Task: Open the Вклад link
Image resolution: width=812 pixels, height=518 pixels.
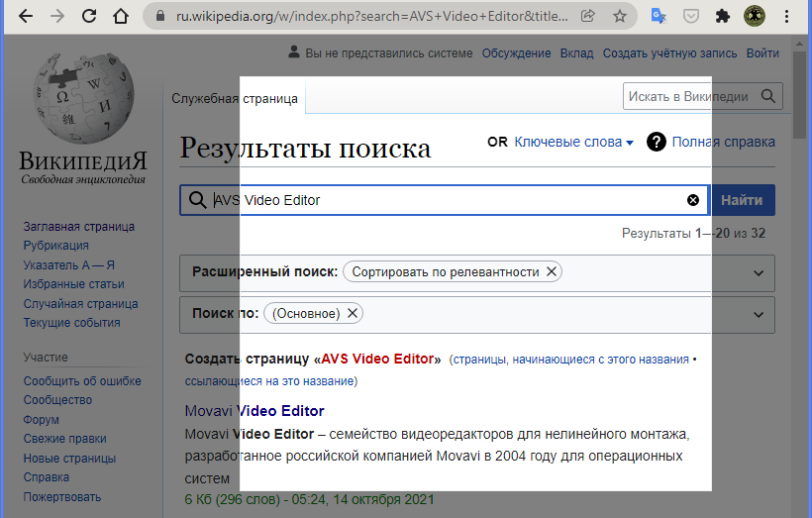Action: tap(576, 53)
